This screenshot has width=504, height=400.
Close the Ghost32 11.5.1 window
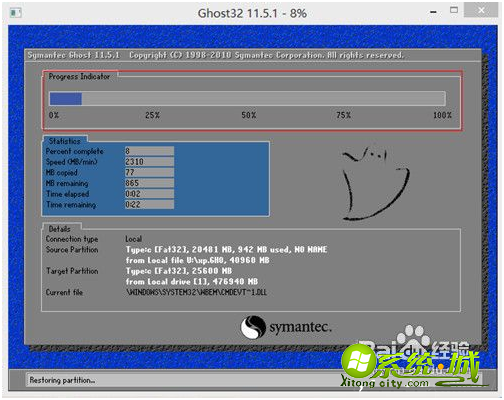[x=481, y=10]
